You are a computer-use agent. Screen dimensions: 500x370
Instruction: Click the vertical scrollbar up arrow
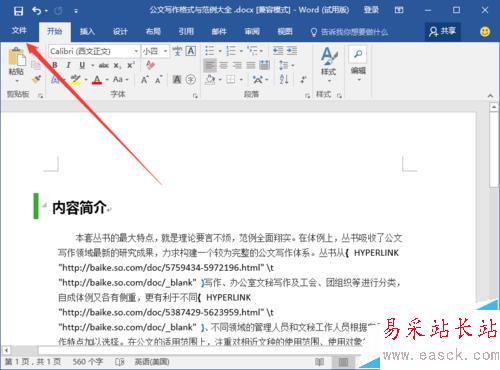pos(494,107)
